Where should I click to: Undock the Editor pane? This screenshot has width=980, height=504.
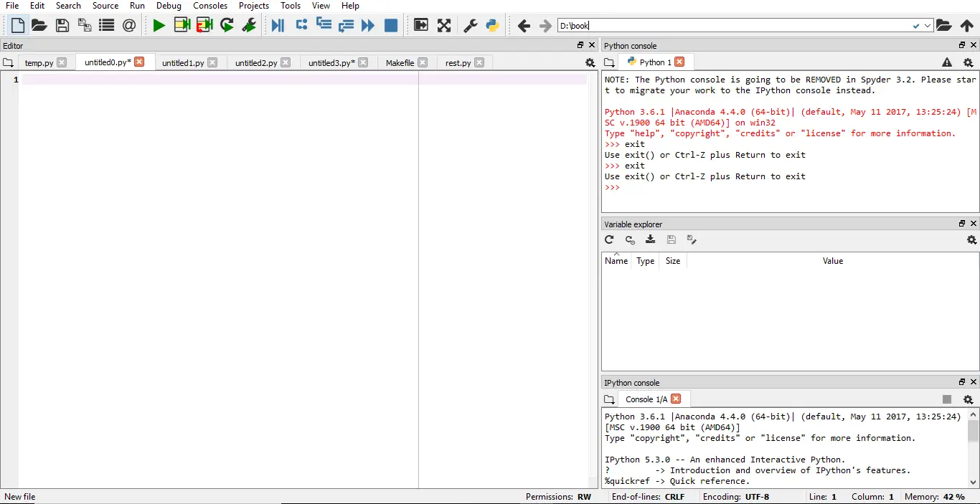pyautogui.click(x=580, y=45)
